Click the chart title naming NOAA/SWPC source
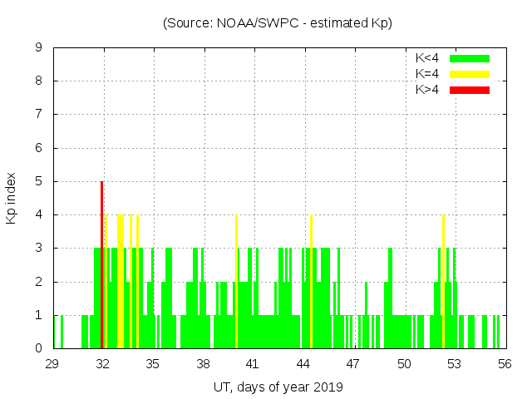532x399 pixels. 277,23
